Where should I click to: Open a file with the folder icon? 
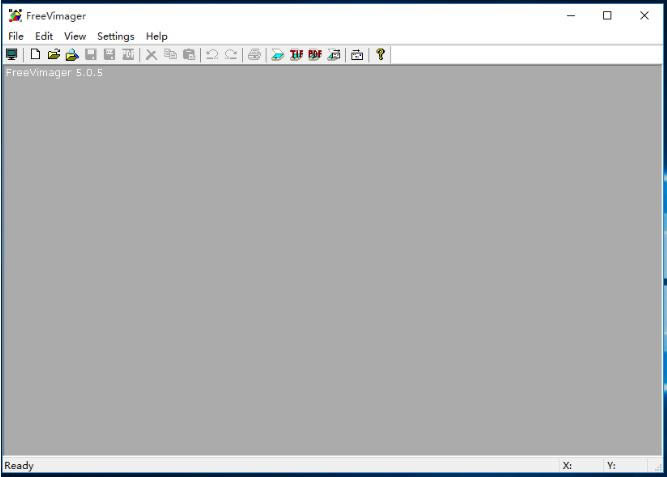pyautogui.click(x=54, y=54)
